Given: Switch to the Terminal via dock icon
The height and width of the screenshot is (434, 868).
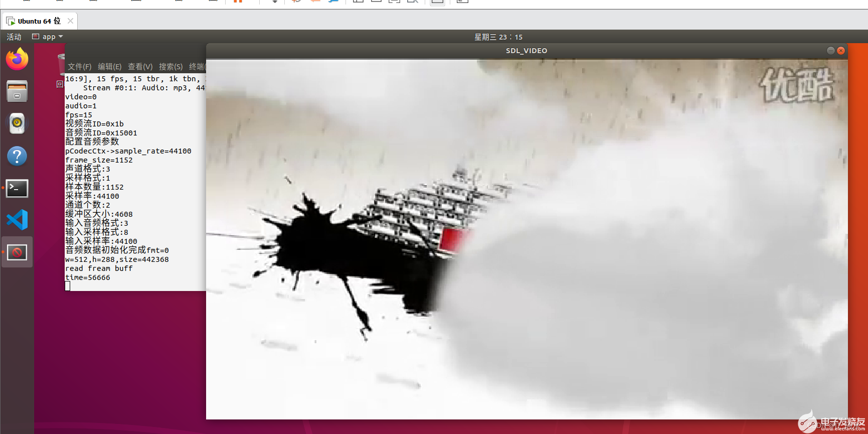Looking at the screenshot, I should 17,188.
